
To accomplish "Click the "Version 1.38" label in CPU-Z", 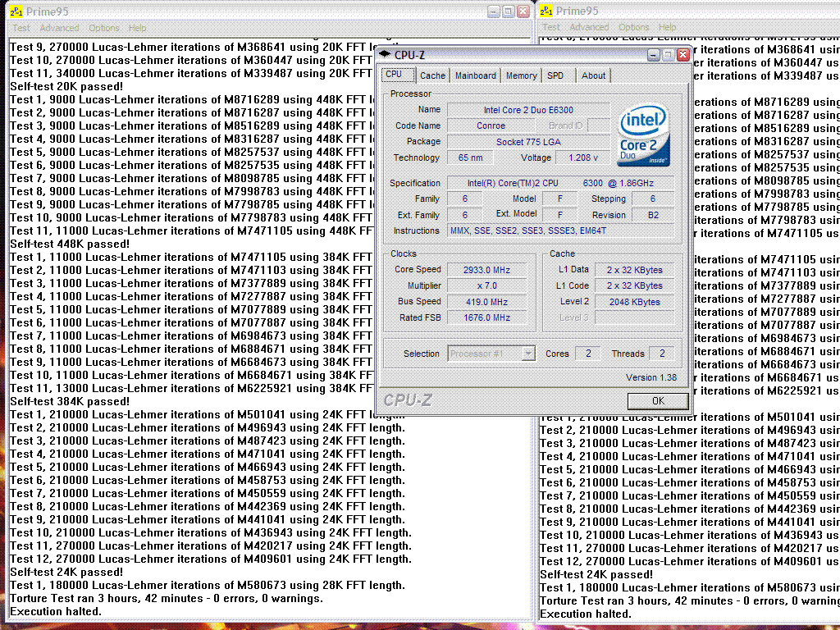I will (x=651, y=377).
